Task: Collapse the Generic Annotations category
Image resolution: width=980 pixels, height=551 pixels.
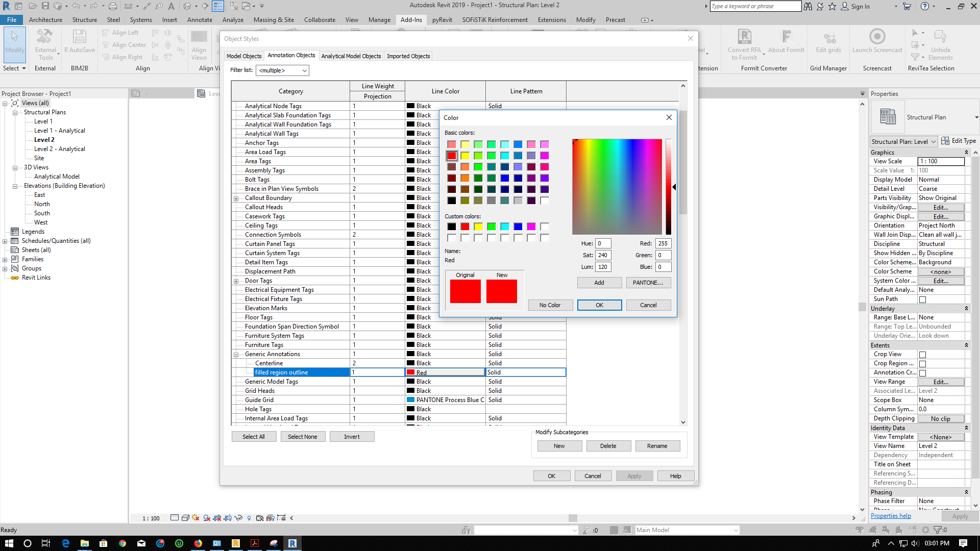Action: point(236,354)
